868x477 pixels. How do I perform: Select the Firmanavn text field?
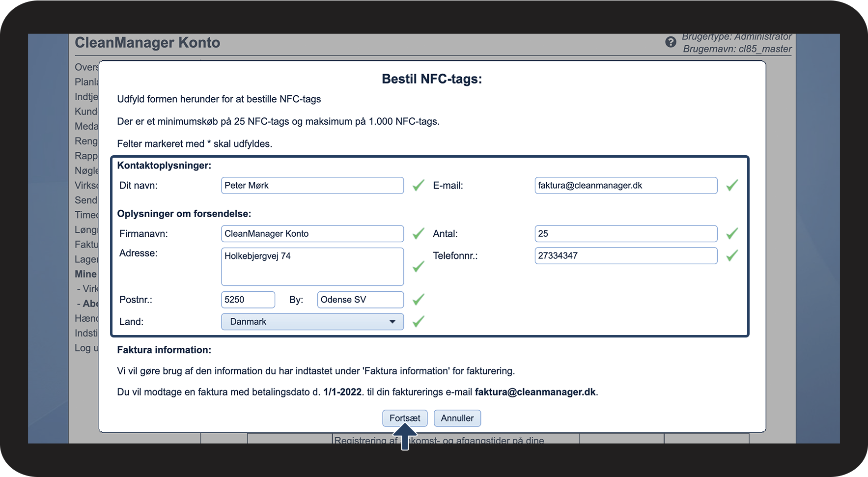[312, 233]
